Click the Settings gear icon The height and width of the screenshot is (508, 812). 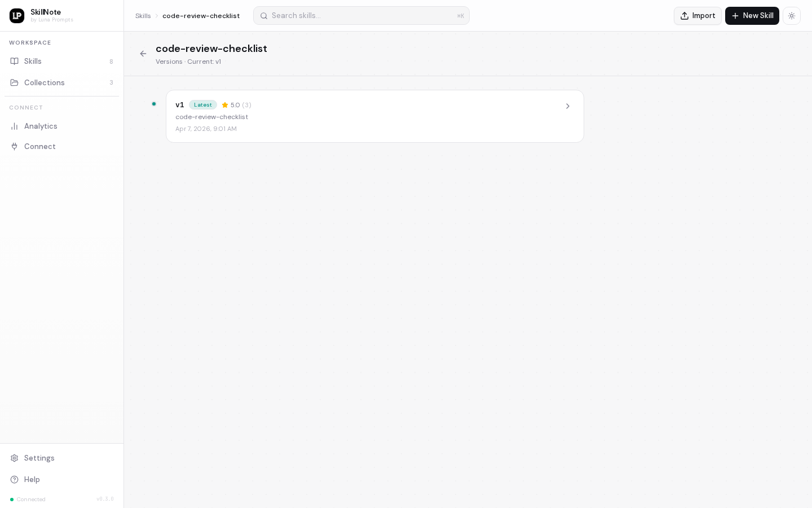coord(15,458)
